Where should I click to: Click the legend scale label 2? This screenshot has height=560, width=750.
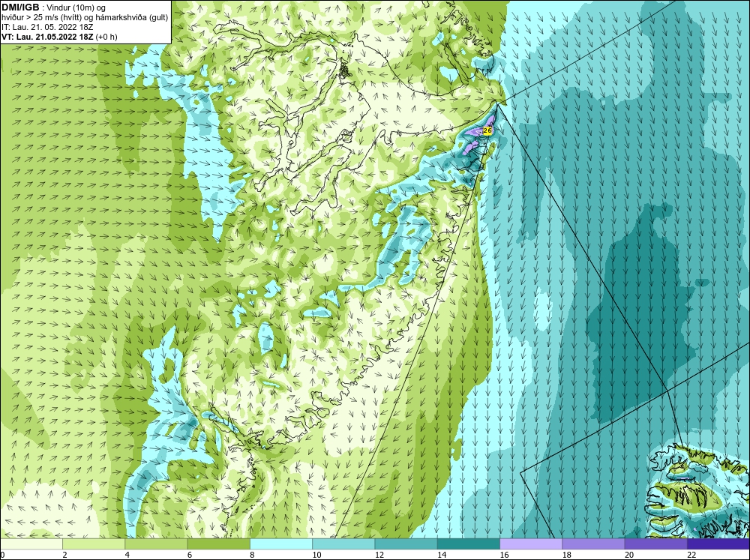pos(64,555)
